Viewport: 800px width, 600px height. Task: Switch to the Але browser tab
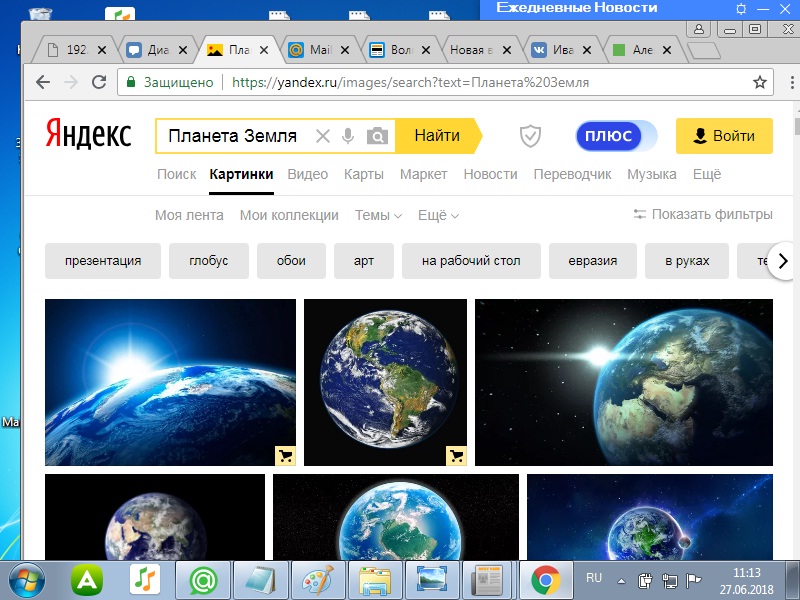coord(642,50)
